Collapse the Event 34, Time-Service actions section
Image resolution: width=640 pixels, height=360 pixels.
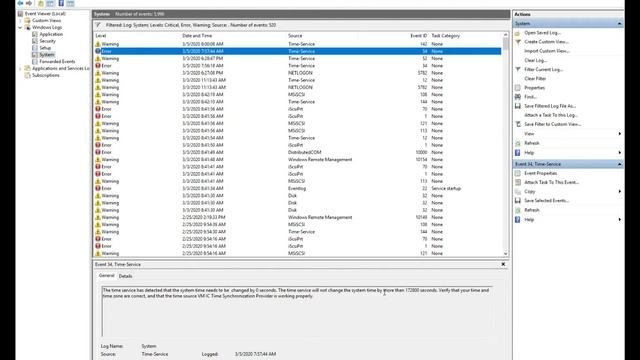(x=619, y=164)
